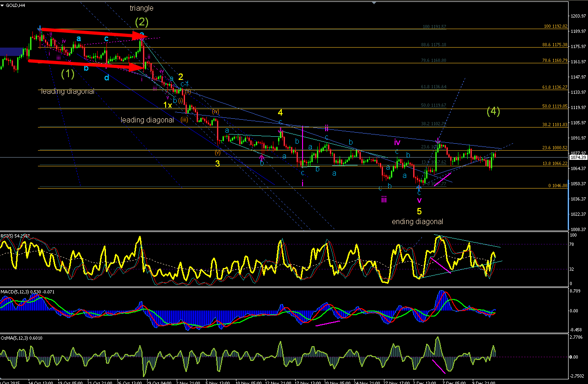Select the 'ending diagonal' label
This screenshot has height=384, width=588.
tap(417, 221)
